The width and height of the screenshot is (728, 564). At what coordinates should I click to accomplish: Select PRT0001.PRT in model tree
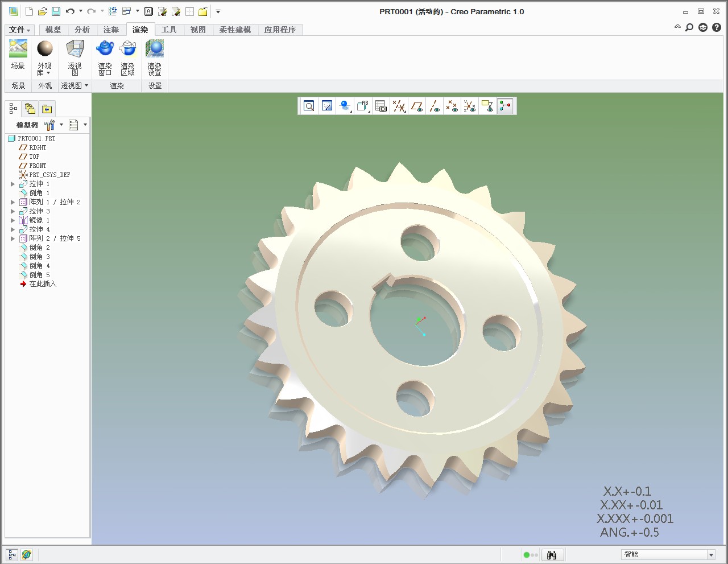point(36,138)
